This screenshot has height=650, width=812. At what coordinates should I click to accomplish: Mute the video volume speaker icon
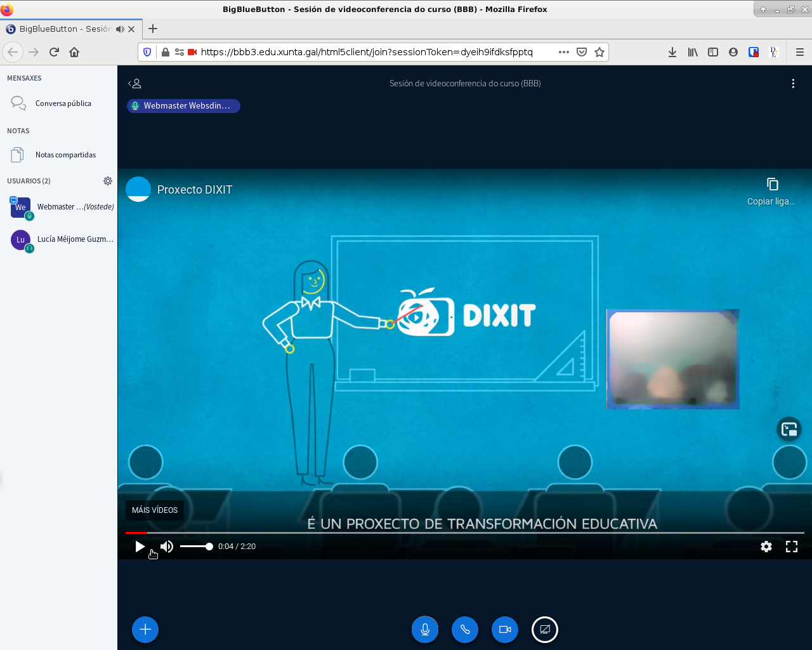point(167,547)
